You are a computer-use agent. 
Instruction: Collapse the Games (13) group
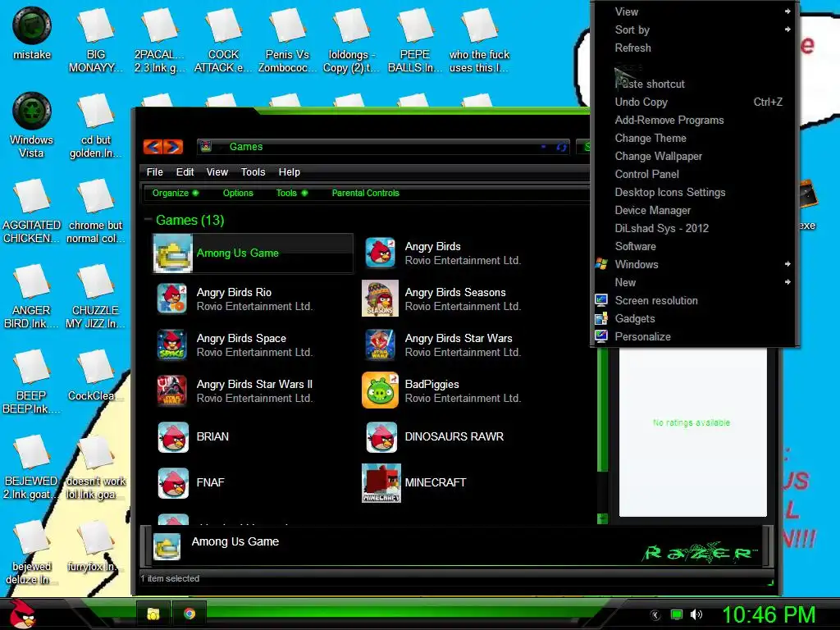(x=148, y=220)
